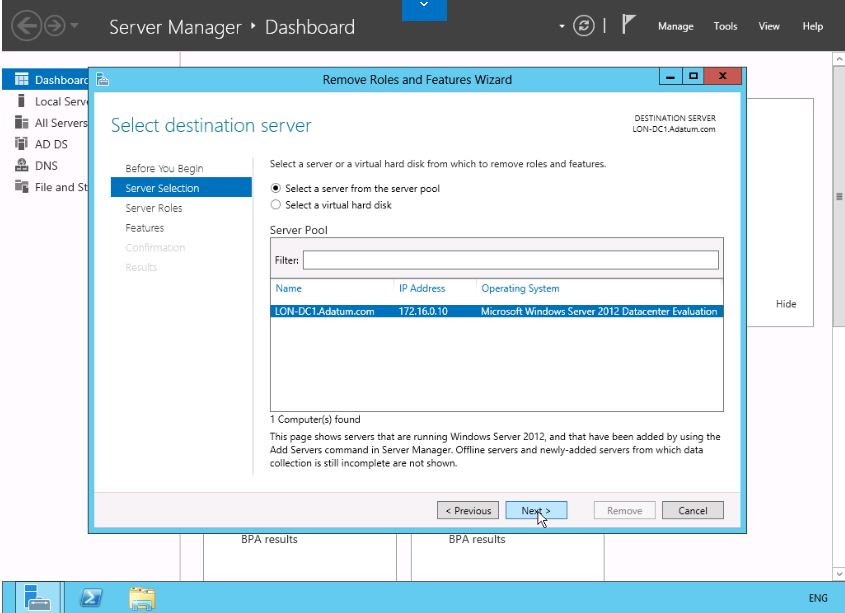The height and width of the screenshot is (613, 845).
Task: Sort server pool by Name column
Action: click(288, 288)
